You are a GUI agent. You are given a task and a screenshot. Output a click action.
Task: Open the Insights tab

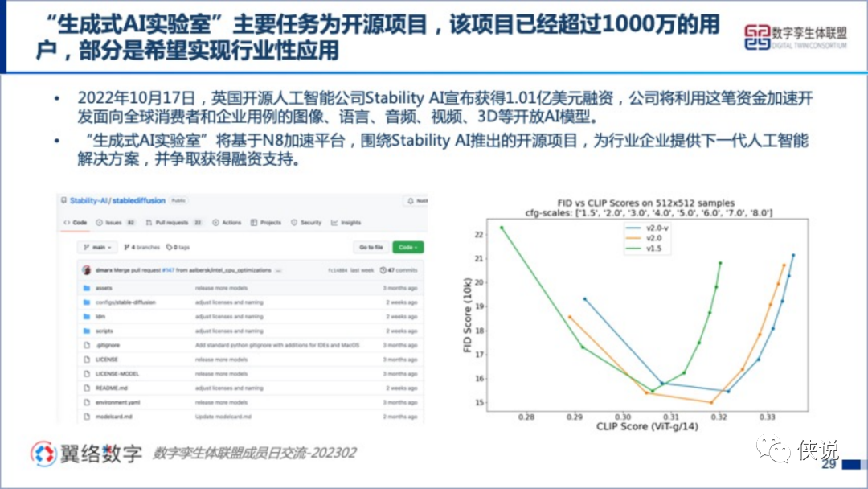[346, 223]
